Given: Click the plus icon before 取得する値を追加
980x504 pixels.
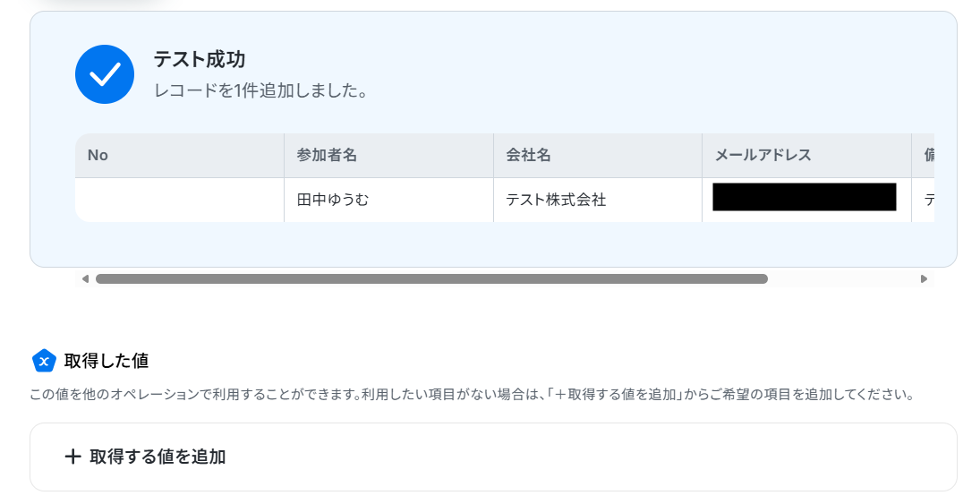Looking at the screenshot, I should pos(73,457).
